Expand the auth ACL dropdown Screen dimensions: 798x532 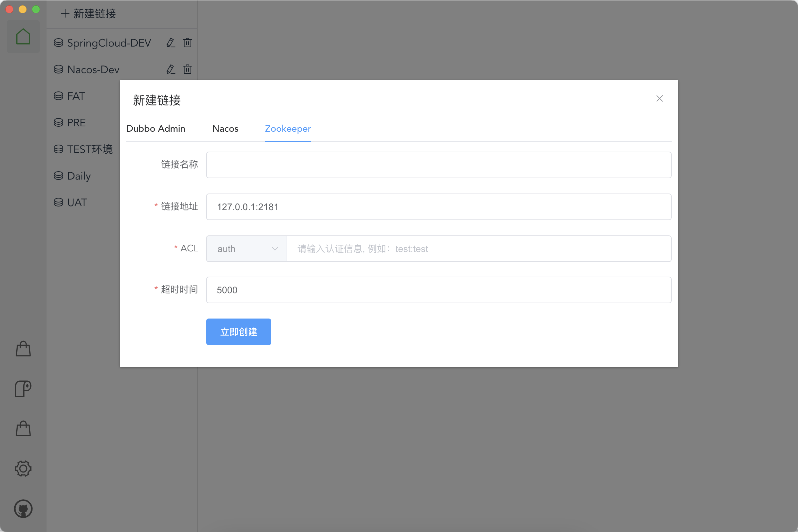click(x=247, y=249)
